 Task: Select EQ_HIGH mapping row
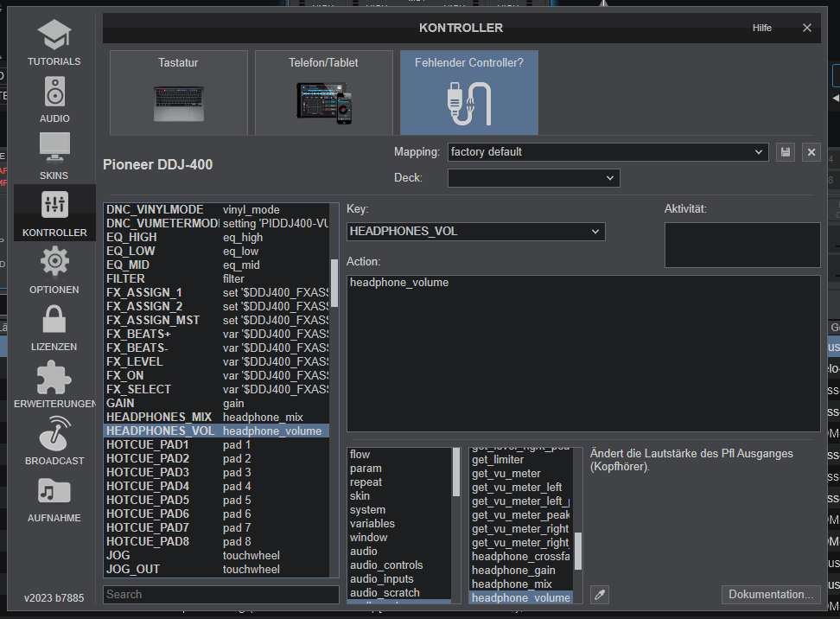(x=216, y=238)
